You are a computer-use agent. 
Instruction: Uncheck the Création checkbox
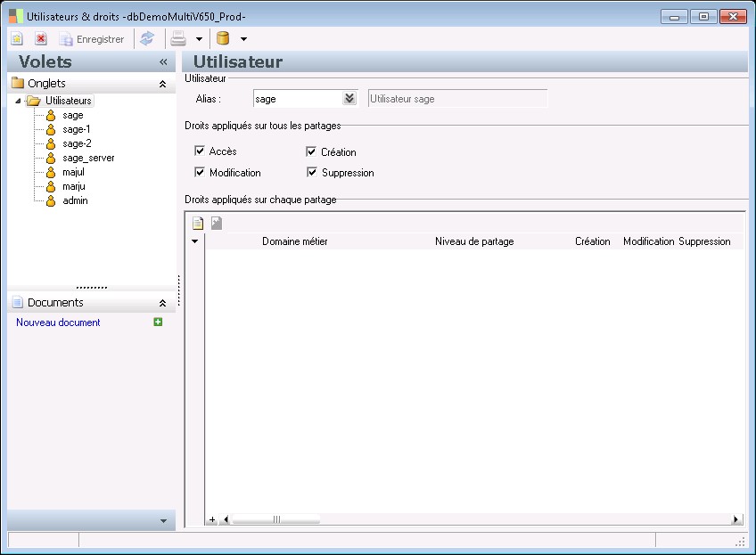pos(311,151)
